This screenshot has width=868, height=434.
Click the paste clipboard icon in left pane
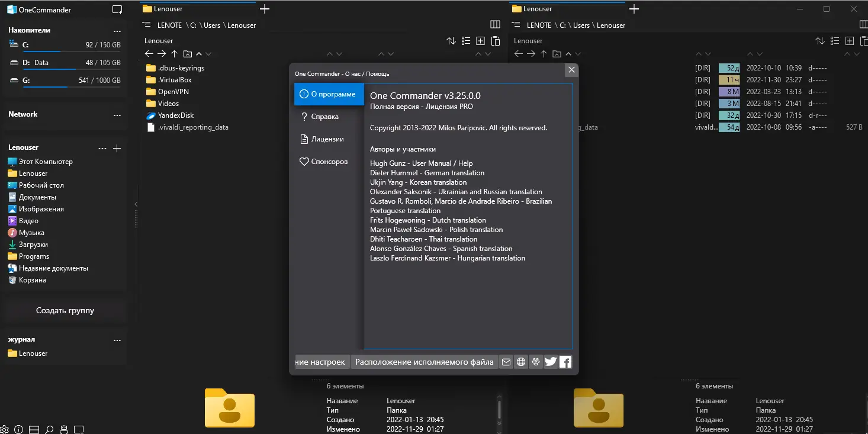(x=496, y=41)
